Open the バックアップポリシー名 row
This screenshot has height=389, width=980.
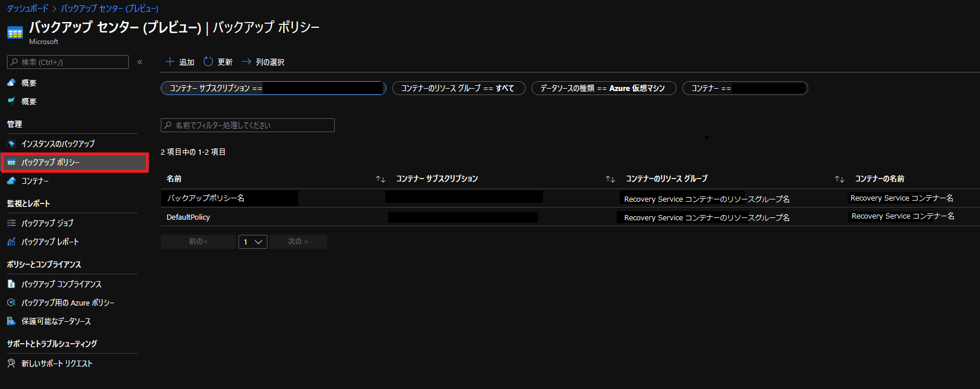pos(570,198)
